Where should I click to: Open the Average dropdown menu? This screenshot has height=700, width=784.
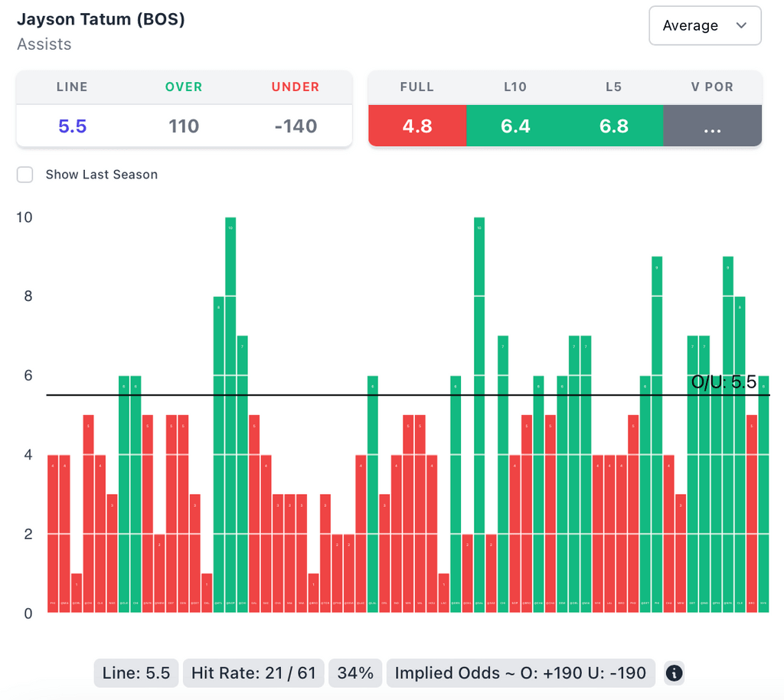704,25
